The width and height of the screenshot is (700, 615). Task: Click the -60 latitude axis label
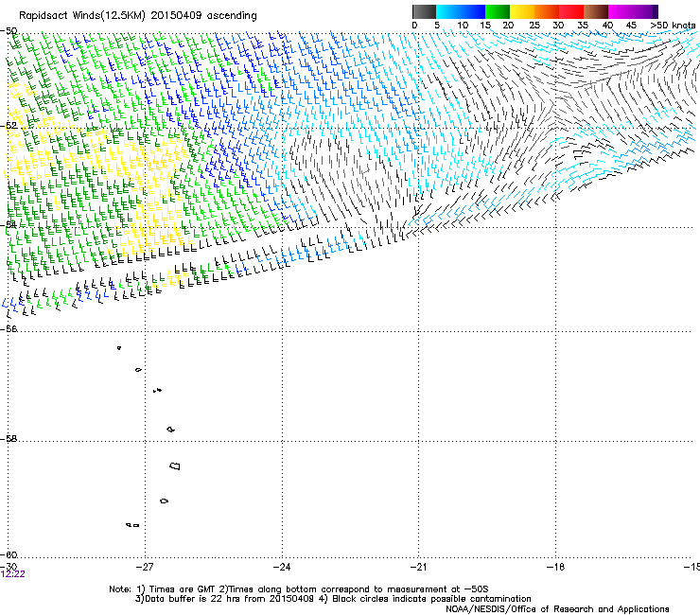(9, 554)
